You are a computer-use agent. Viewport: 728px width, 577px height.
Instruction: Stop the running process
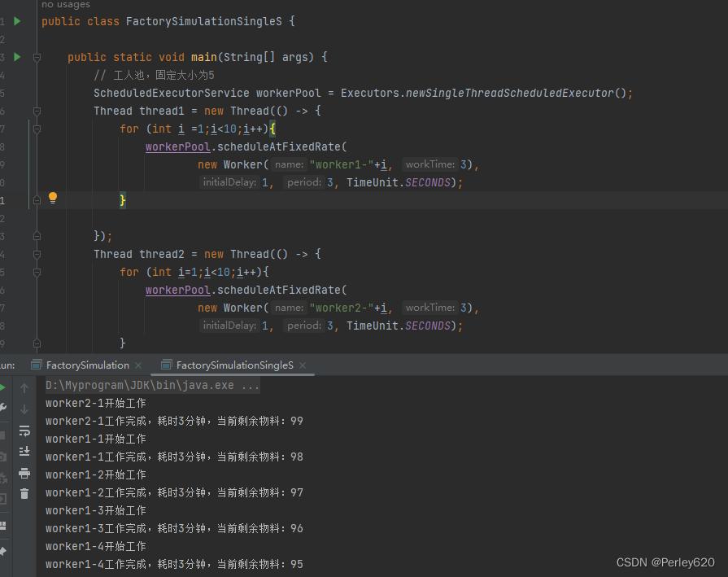[x=2, y=435]
